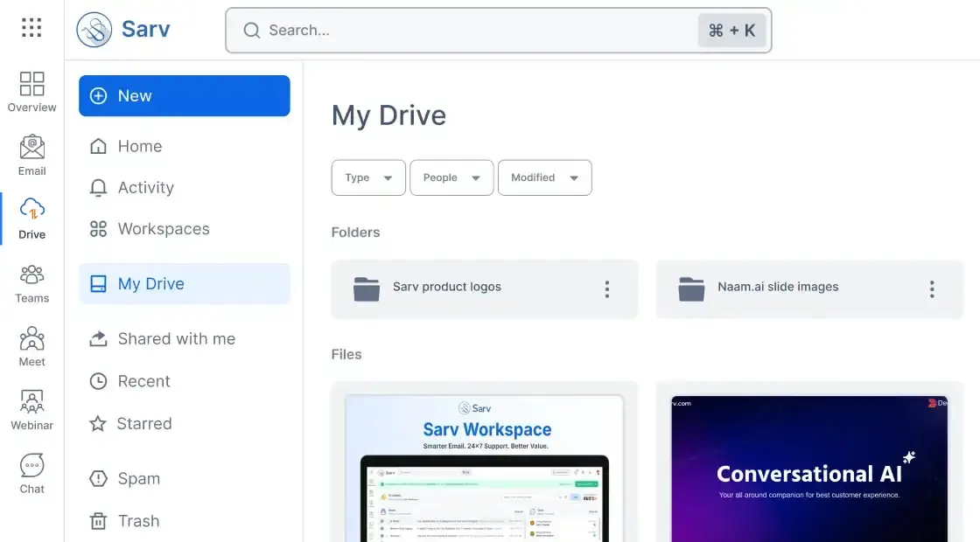
Task: Open the Modified filter dropdown
Action: coord(544,177)
